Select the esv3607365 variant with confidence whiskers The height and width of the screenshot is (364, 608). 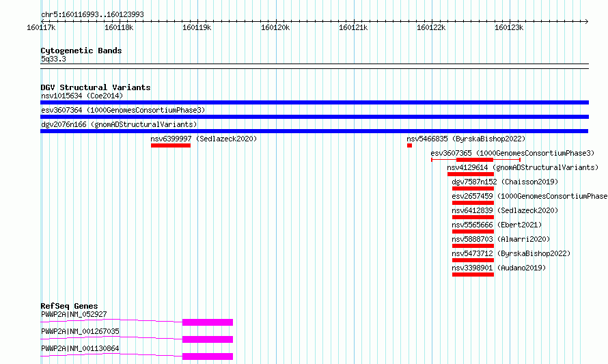(x=475, y=160)
